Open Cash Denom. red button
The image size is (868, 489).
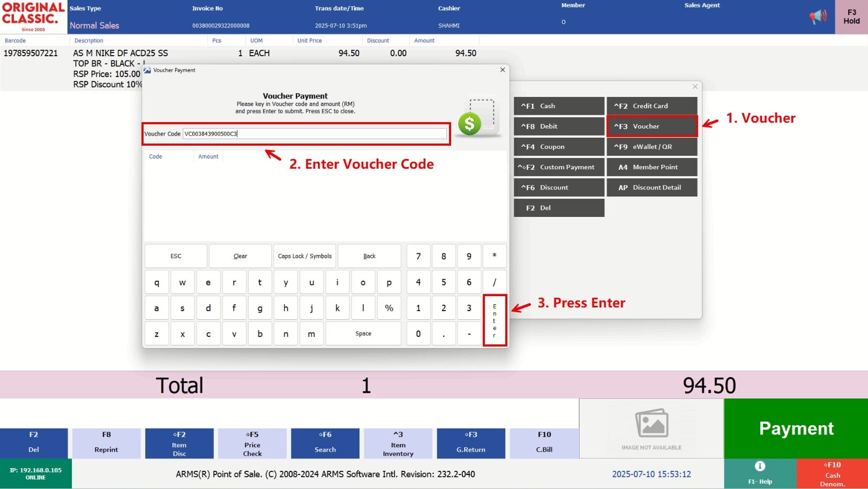(832, 473)
